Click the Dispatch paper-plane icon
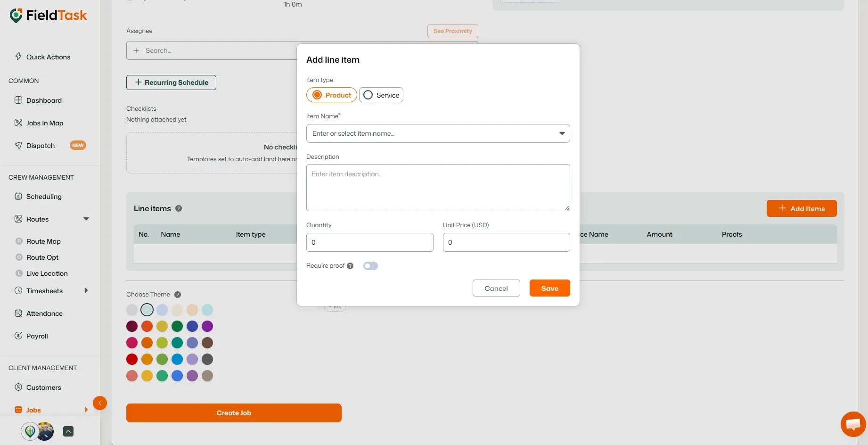This screenshot has height=445, width=868. [x=18, y=145]
